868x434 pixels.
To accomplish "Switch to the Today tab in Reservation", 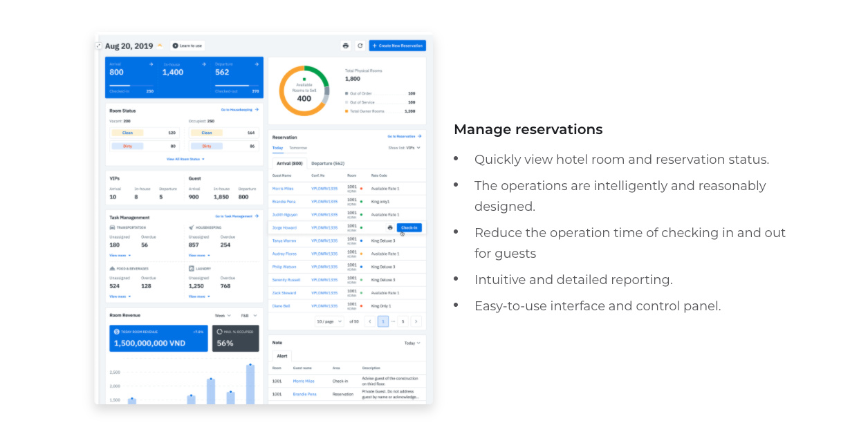I will (x=277, y=148).
